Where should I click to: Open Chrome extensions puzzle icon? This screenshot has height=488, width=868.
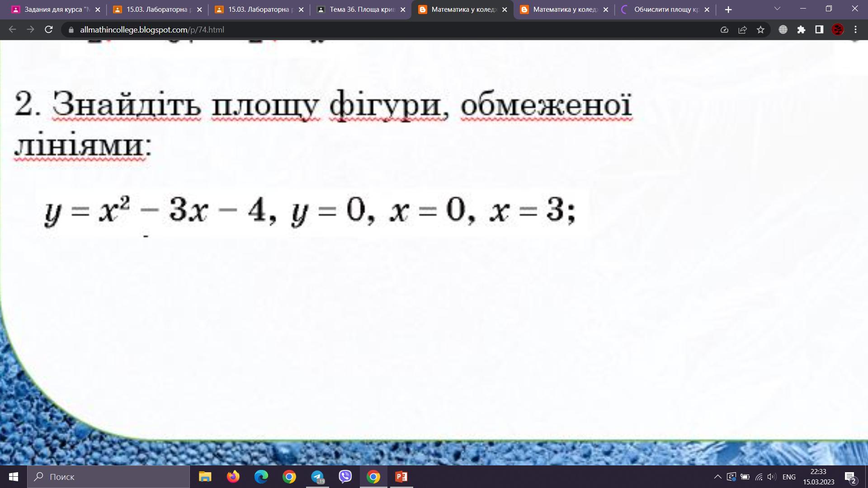(801, 30)
